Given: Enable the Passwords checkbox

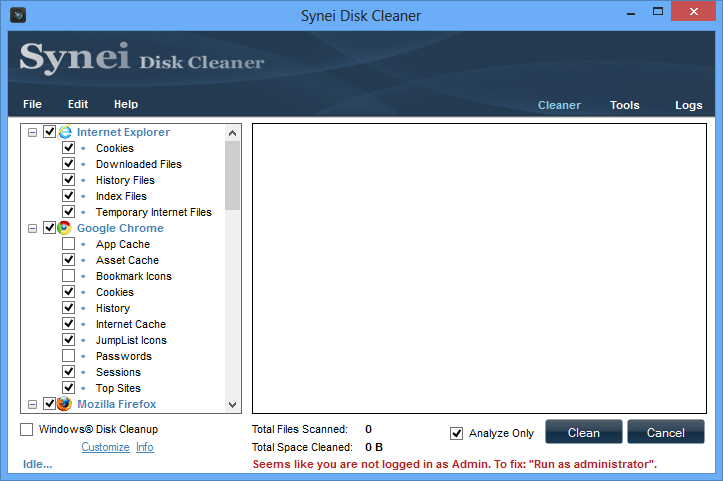Looking at the screenshot, I should tap(68, 356).
